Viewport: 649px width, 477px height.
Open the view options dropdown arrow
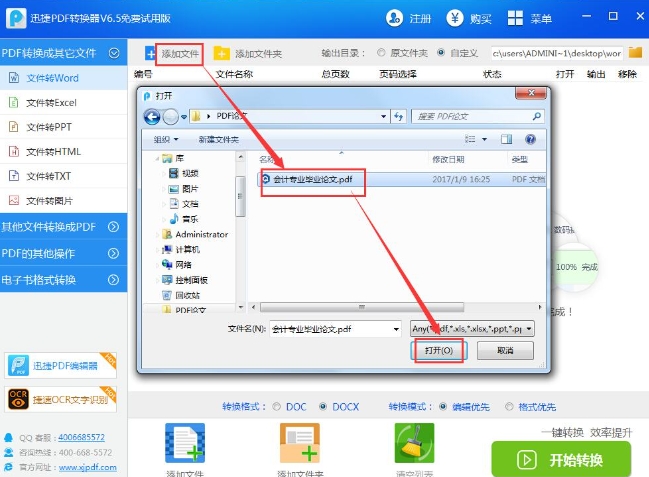[x=484, y=139]
